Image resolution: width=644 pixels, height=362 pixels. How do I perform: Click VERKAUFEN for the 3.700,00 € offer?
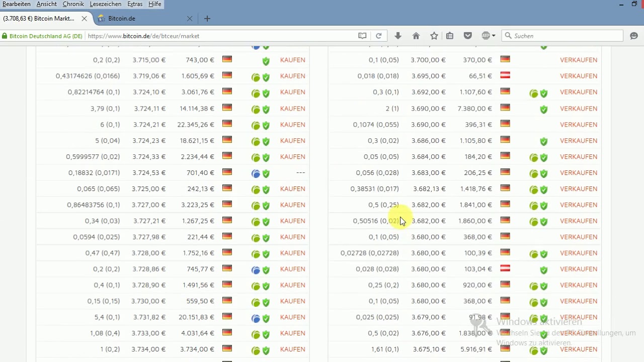click(579, 60)
